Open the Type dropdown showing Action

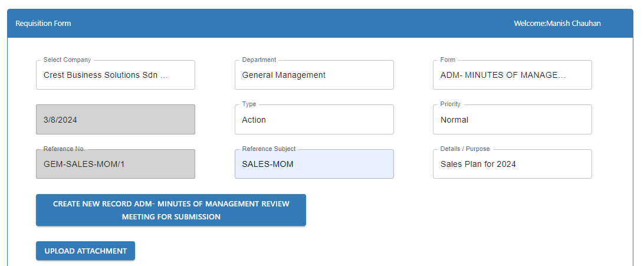(x=314, y=120)
